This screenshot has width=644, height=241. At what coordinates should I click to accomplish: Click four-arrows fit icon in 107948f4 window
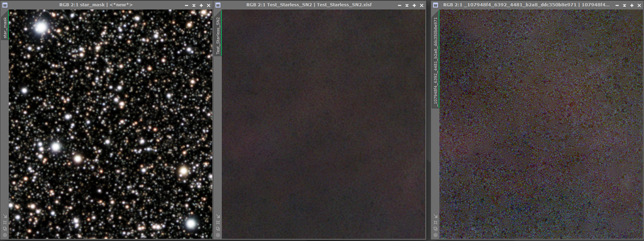click(x=435, y=222)
